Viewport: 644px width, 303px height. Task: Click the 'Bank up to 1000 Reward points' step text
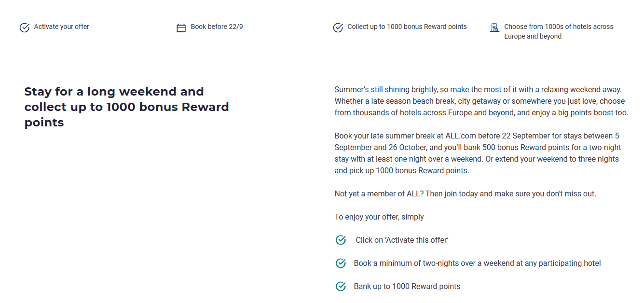(407, 287)
